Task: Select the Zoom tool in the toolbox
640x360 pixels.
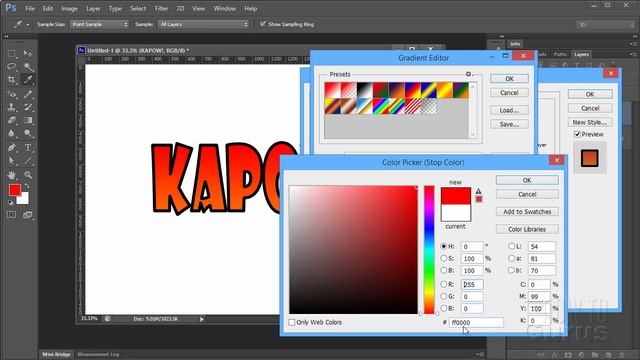Action: tap(28, 175)
